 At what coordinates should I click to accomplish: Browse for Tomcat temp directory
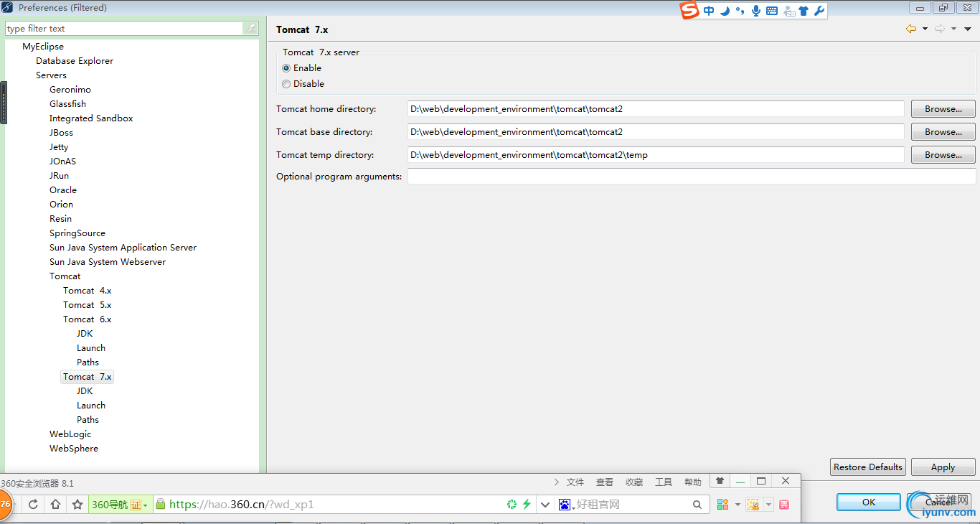(x=943, y=155)
